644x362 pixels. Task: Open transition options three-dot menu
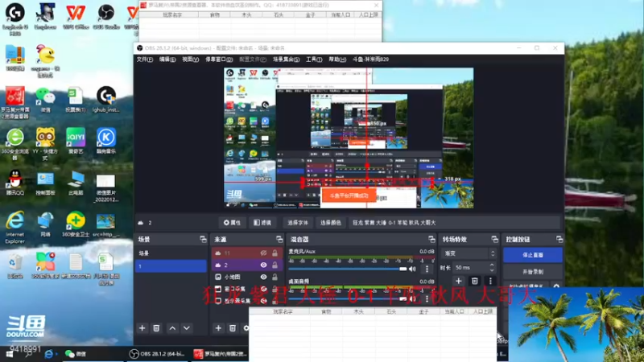pyautogui.click(x=490, y=281)
